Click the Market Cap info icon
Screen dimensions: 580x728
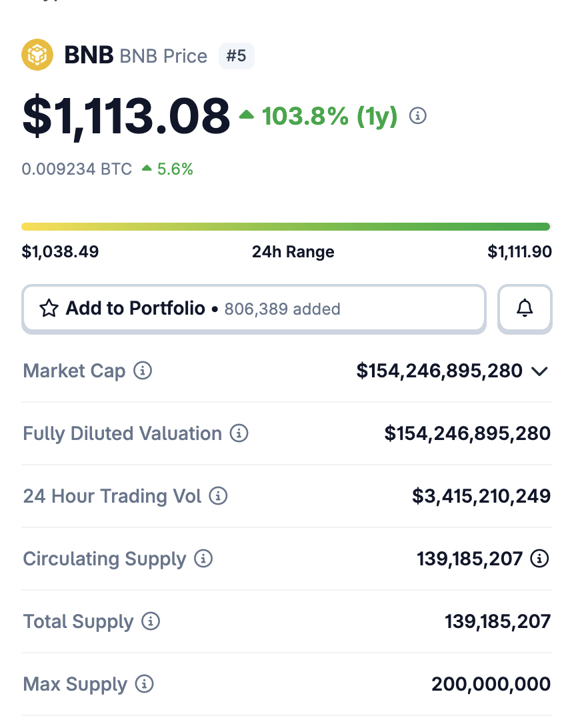[143, 371]
